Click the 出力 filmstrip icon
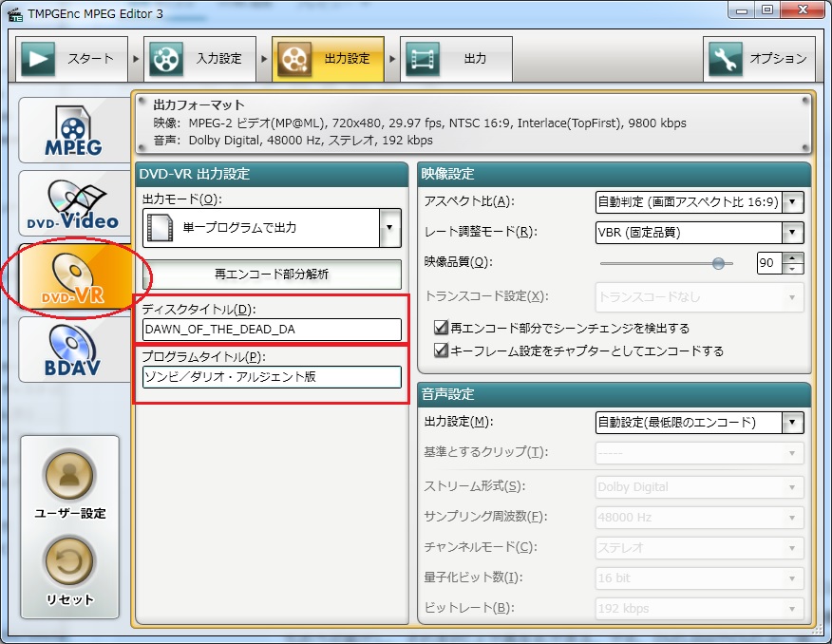Image resolution: width=832 pixels, height=644 pixels. coord(423,59)
